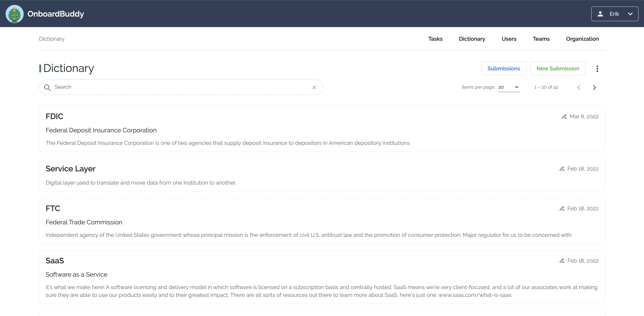Focus the dictionary Search input field
This screenshot has width=644, height=316.
pyautogui.click(x=180, y=87)
